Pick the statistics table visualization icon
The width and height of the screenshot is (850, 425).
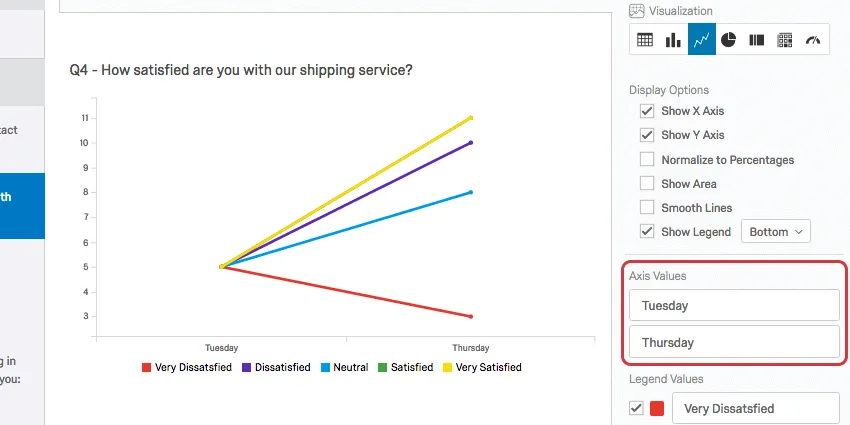coord(785,40)
